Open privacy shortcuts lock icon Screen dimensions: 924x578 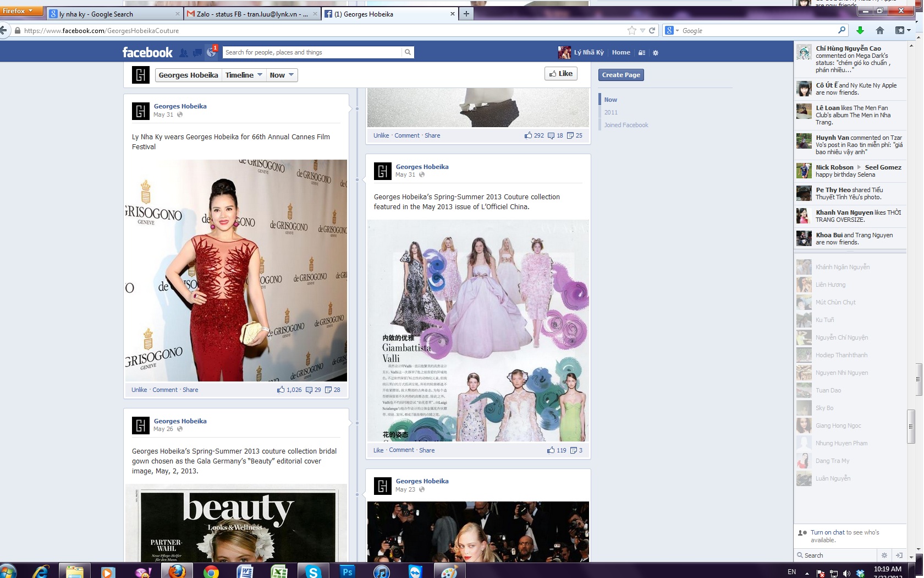click(x=642, y=53)
